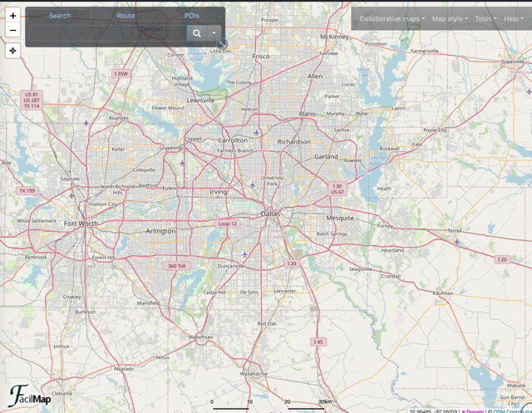Image resolution: width=532 pixels, height=413 pixels.
Task: Activate the locate-me crosshair button
Action: [13, 51]
